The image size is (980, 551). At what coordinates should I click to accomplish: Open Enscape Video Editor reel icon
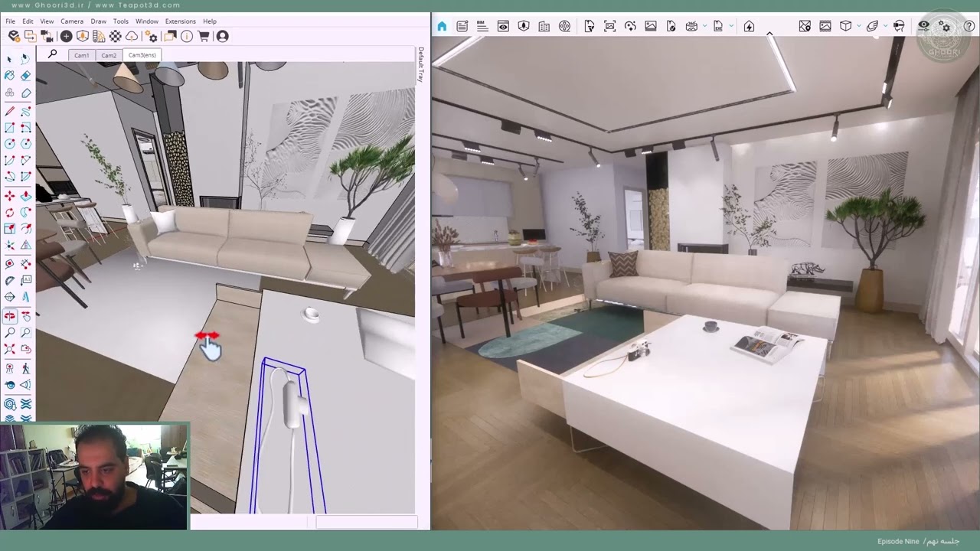pos(564,26)
